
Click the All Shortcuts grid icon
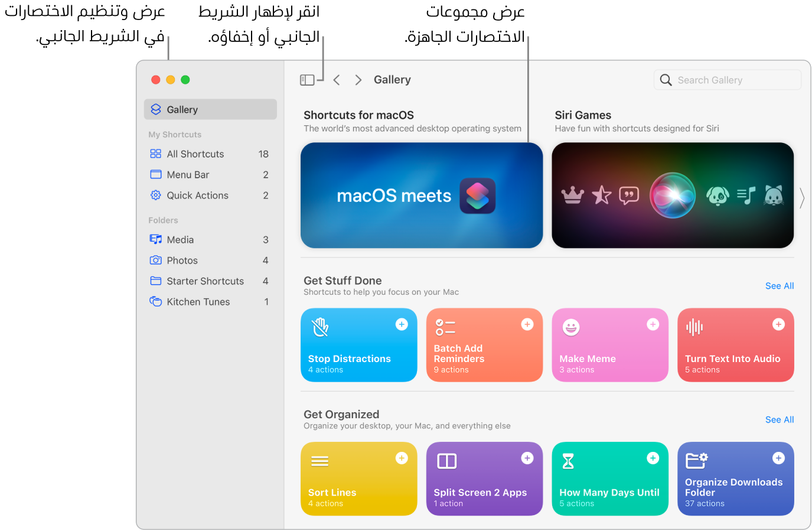pyautogui.click(x=156, y=154)
